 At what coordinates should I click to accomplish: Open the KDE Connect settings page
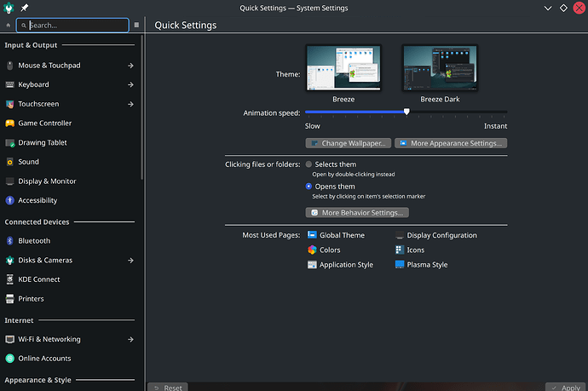[x=70, y=279]
